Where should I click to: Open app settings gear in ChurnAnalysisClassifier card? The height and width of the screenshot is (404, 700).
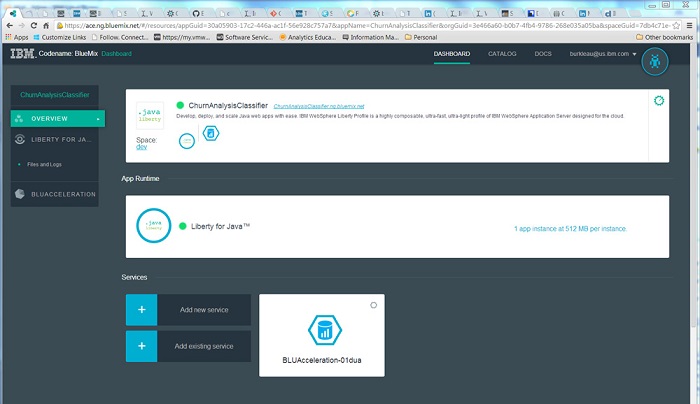click(x=658, y=101)
